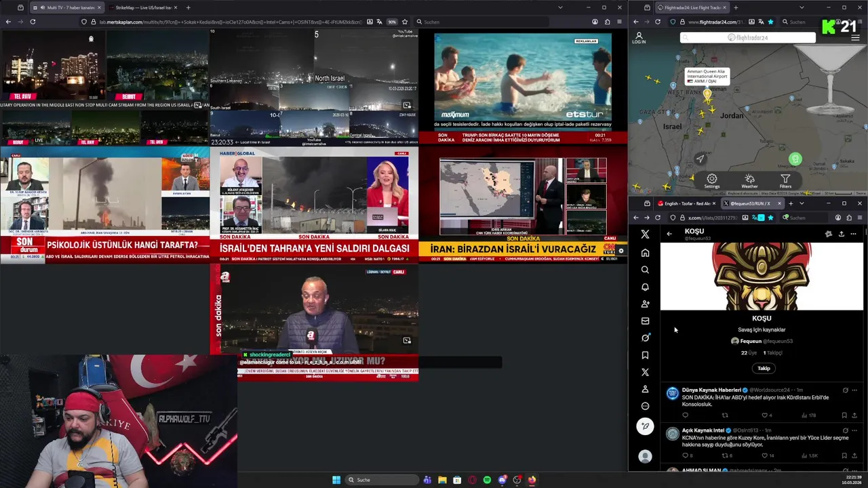Share the KOŞU list via the header share icon
Screen dimensions: 868x488
[x=841, y=234]
